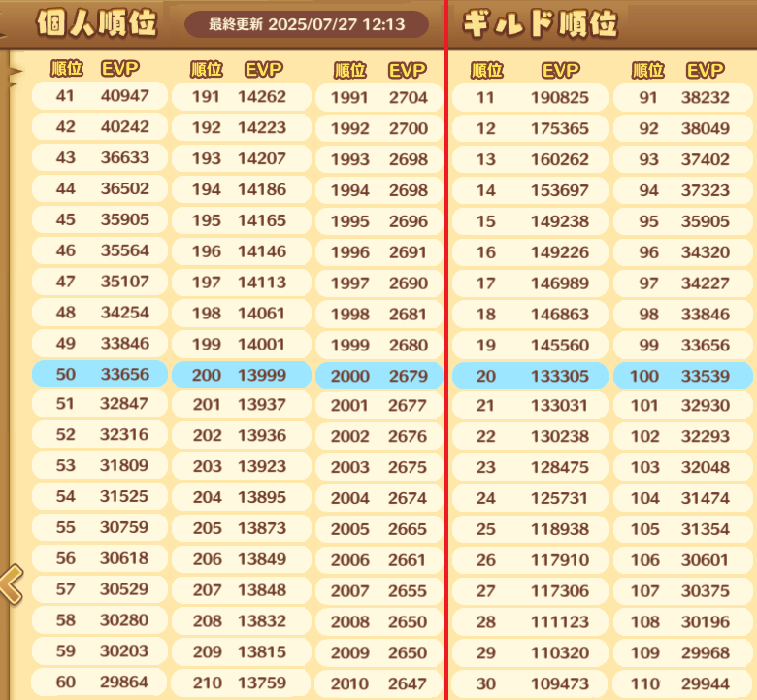
Task: Click rank 49 row with EVP 33846
Action: 100,343
